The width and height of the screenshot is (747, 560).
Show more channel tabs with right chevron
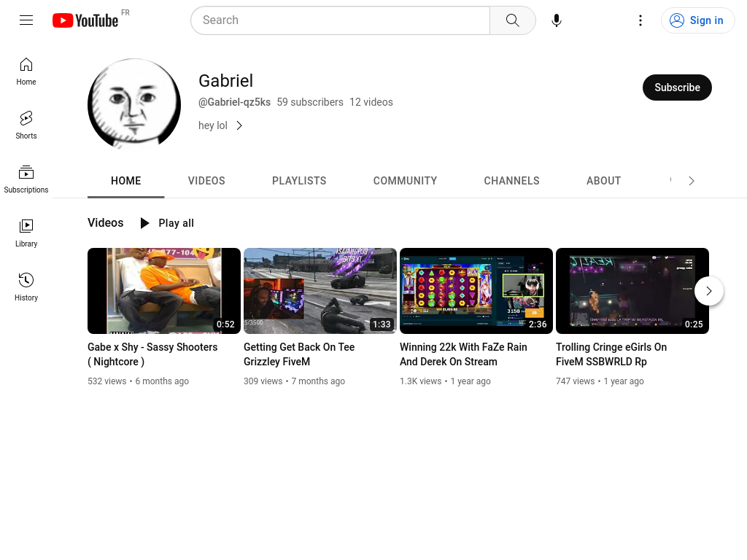coord(692,181)
